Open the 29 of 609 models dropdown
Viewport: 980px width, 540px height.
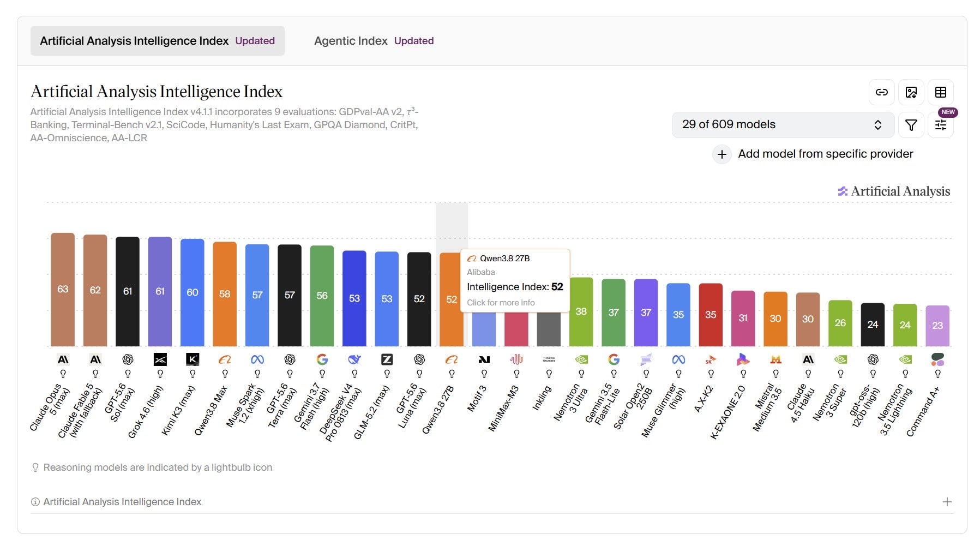(783, 124)
